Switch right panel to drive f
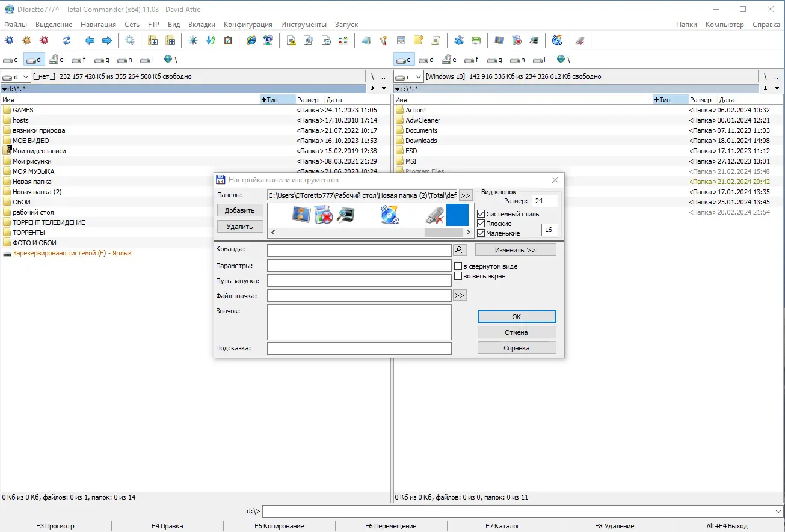 [472, 60]
